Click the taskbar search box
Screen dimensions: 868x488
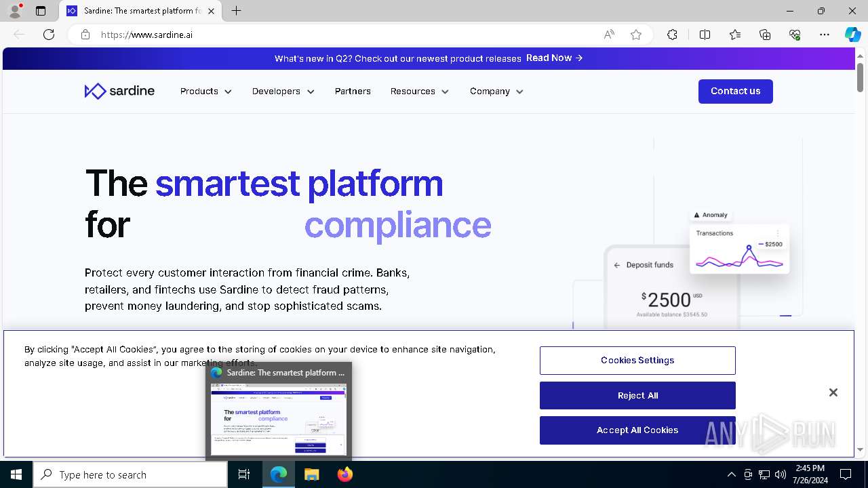130,474
